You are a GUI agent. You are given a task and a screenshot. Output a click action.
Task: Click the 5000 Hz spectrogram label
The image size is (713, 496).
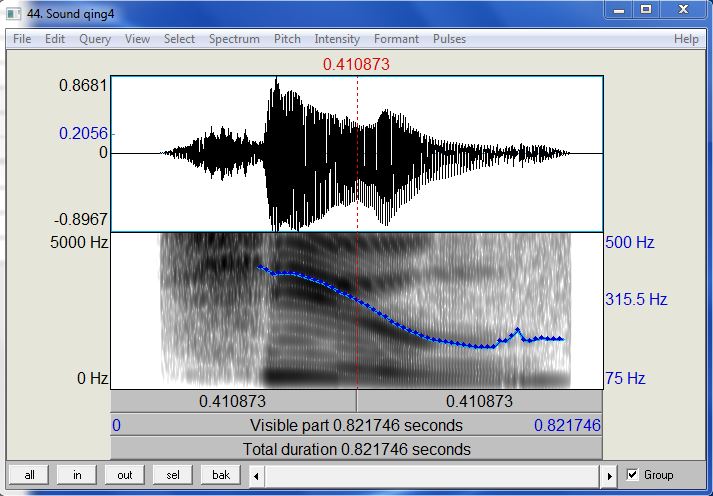click(x=79, y=242)
